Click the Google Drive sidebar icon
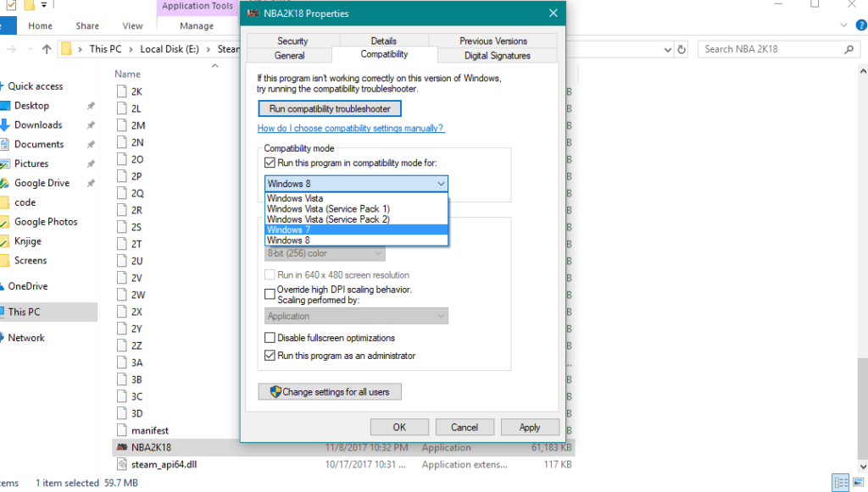 coord(4,183)
